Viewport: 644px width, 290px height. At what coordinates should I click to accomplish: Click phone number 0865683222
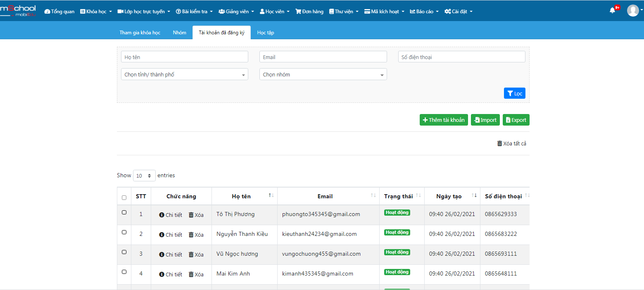pyautogui.click(x=501, y=234)
